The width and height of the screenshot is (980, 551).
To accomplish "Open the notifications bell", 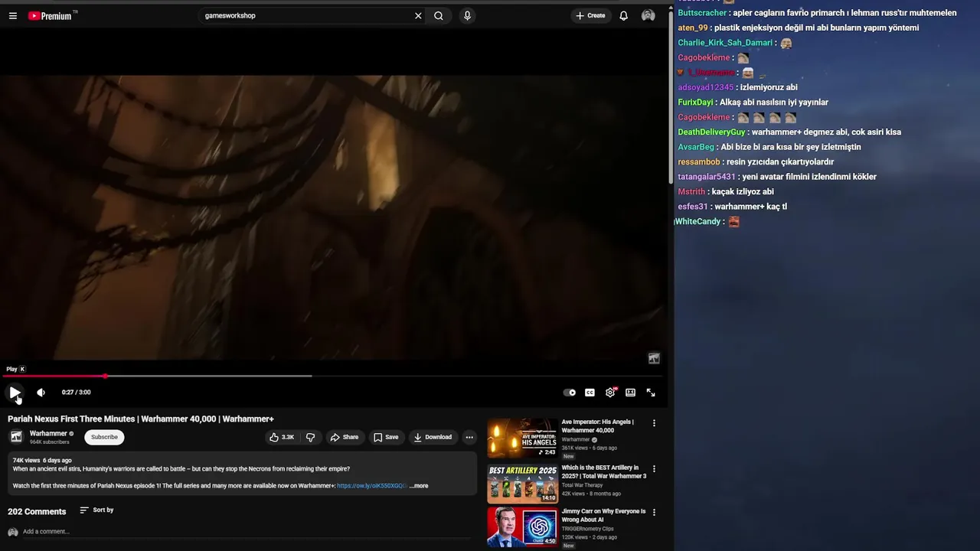I will click(x=623, y=15).
